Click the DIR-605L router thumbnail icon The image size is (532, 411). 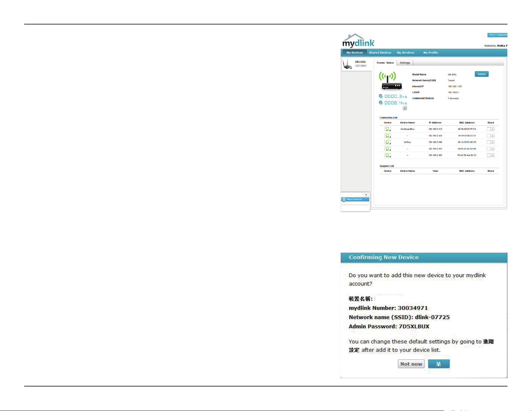(x=348, y=64)
